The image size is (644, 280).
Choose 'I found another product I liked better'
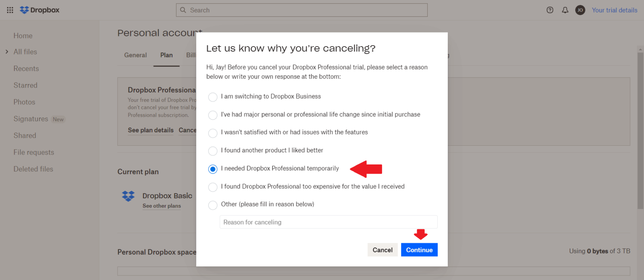pyautogui.click(x=213, y=151)
